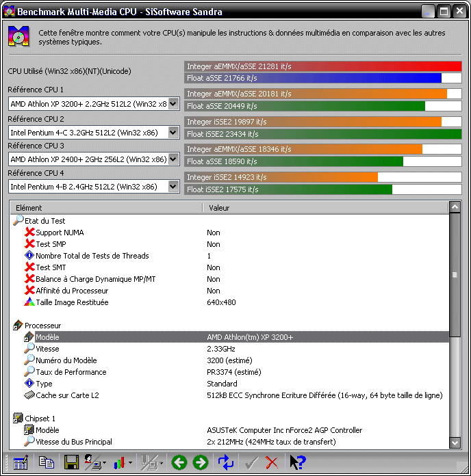Viewport: 471px width, 476px height.
Task: Select the Support NUMA row
Action: [x=60, y=233]
